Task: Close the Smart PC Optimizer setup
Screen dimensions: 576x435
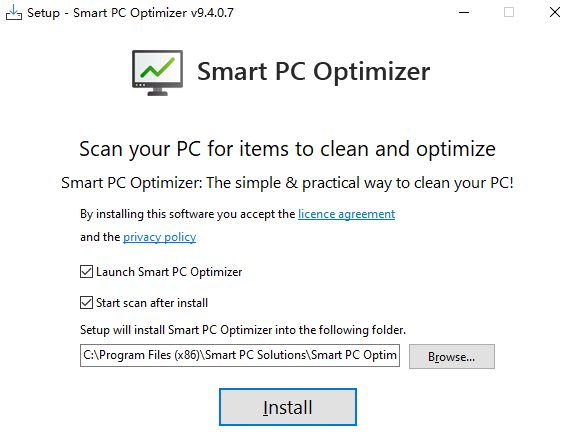Action: click(x=555, y=12)
